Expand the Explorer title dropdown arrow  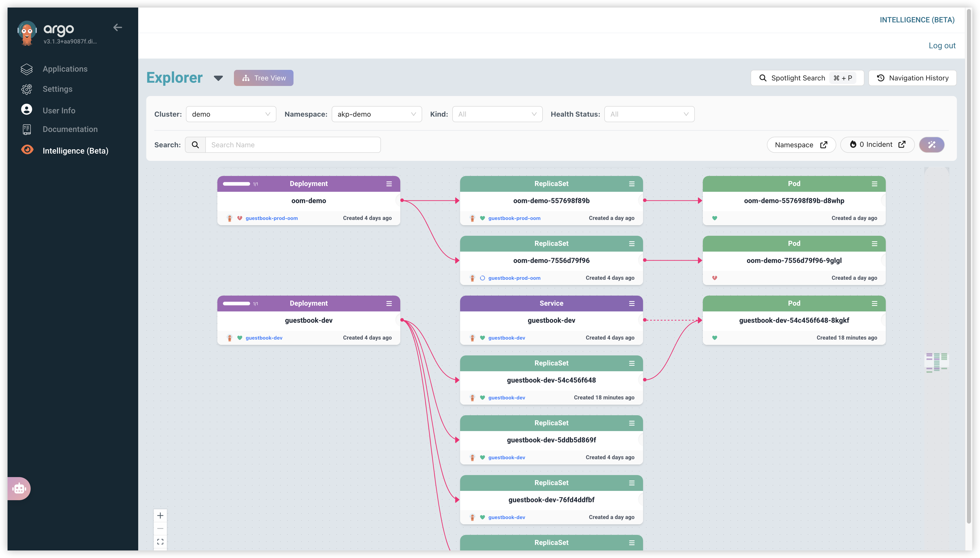coord(218,78)
